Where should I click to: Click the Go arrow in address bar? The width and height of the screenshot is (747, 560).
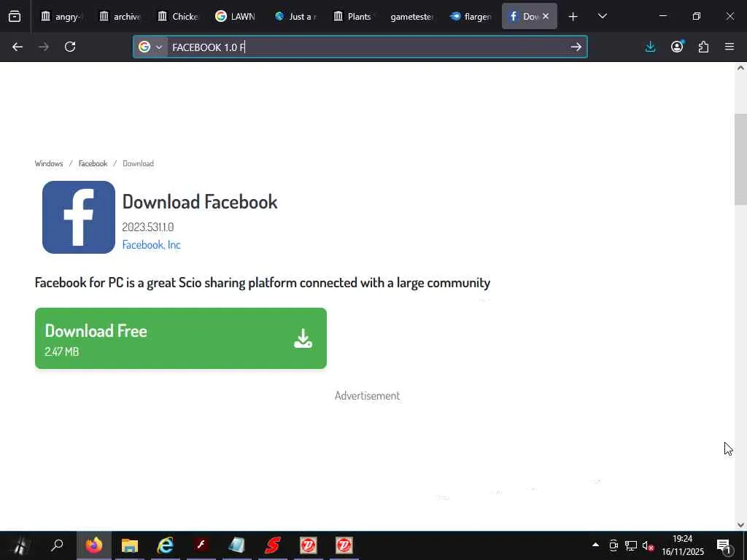[576, 47]
